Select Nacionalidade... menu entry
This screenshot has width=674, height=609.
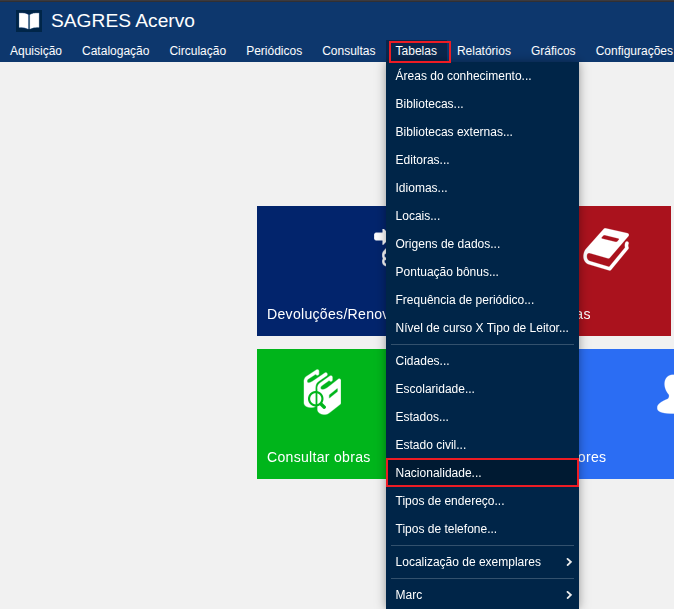point(482,473)
